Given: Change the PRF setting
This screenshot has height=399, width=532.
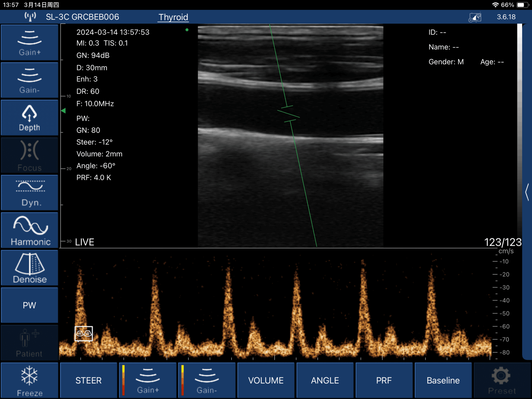Looking at the screenshot, I should 384,380.
